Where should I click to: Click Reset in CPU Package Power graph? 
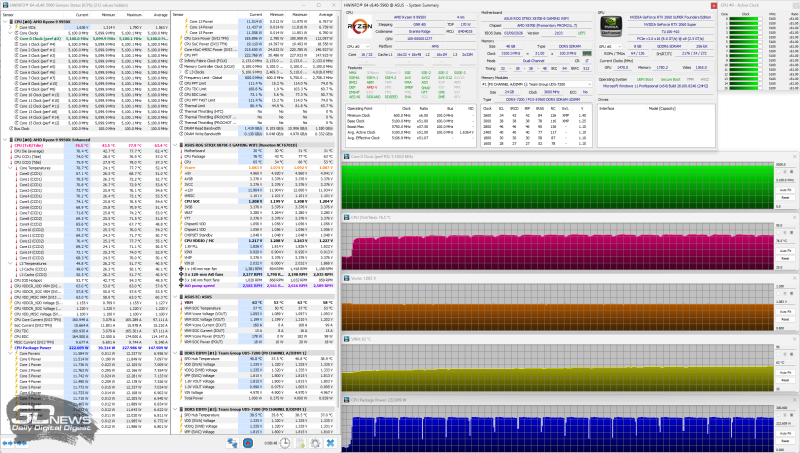point(785,441)
